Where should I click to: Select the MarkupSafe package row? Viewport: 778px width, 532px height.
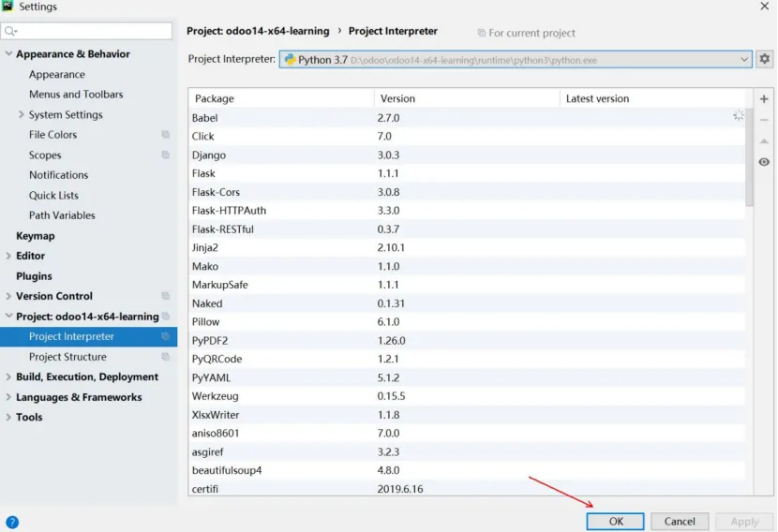coord(467,285)
